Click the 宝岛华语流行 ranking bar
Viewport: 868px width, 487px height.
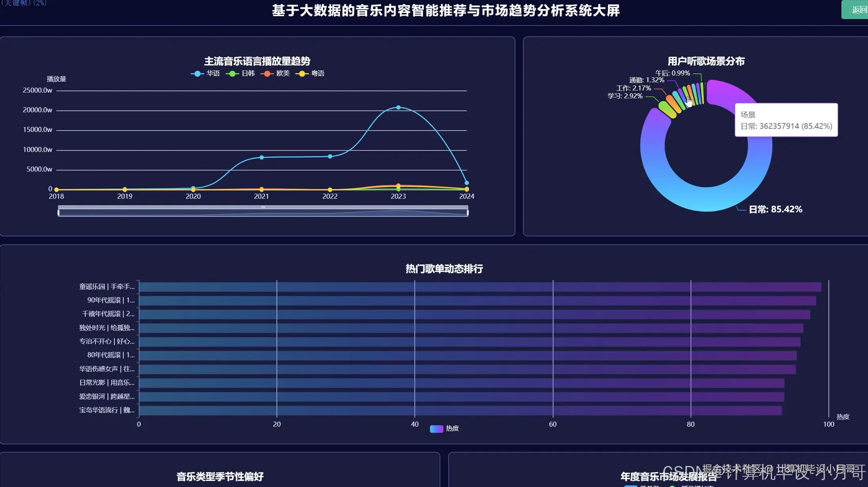(x=460, y=410)
